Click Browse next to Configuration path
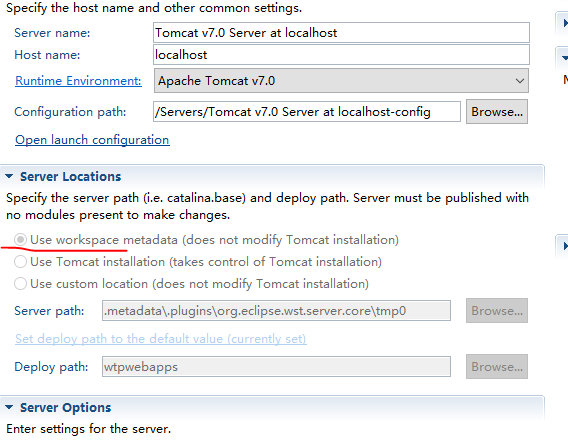568x440 pixels. (x=497, y=112)
